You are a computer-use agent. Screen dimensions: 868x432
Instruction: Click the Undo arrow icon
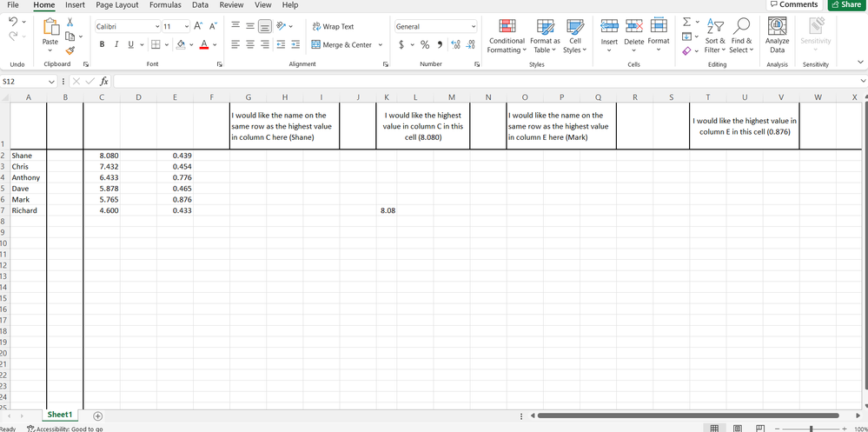pos(13,21)
